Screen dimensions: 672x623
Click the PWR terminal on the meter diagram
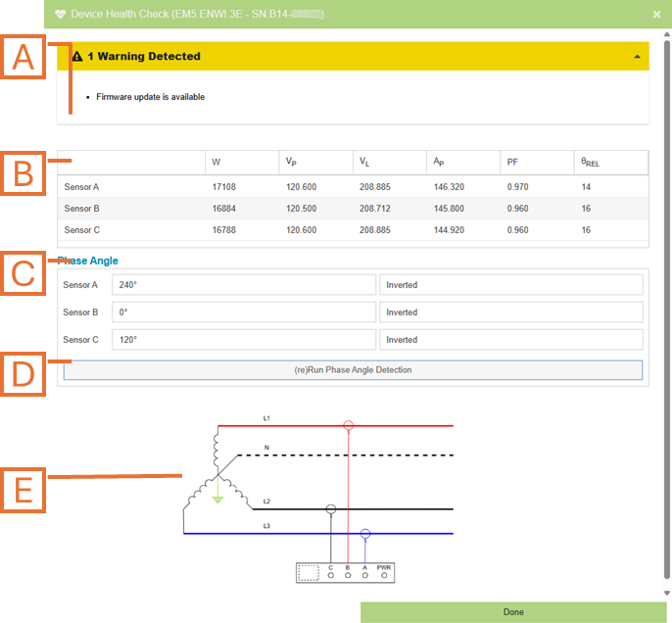tap(384, 575)
